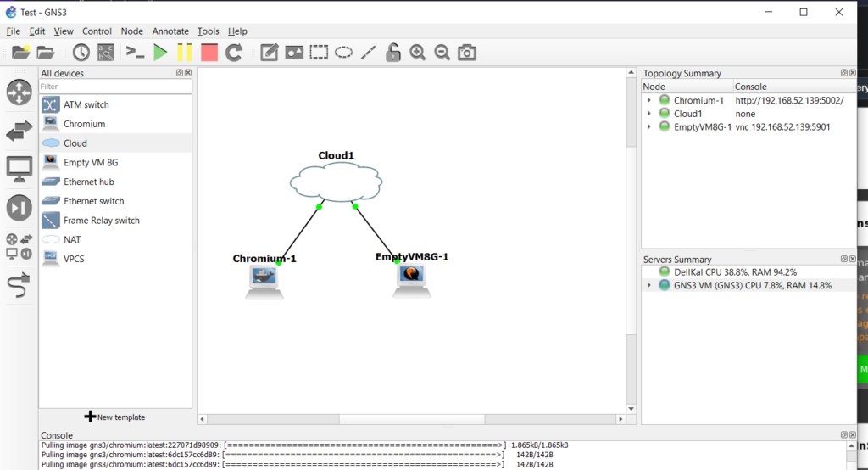Click the canvas vertical scrollbar
Viewport: 868px width, 470px height.
631,241
